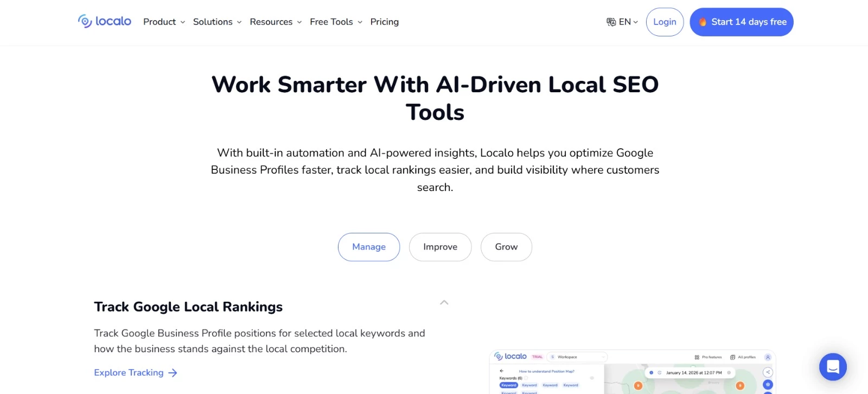Click the paragraph starting 'With built-in automation'
868x394 pixels.
click(435, 170)
